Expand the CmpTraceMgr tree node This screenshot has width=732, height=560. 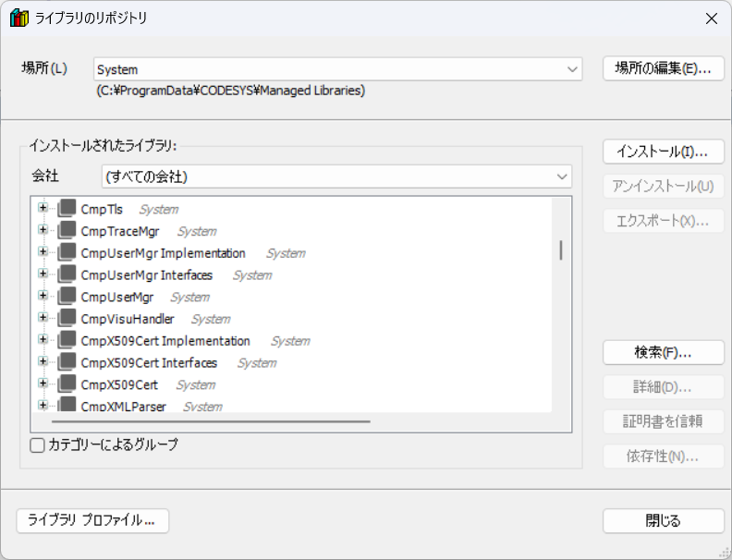43,229
